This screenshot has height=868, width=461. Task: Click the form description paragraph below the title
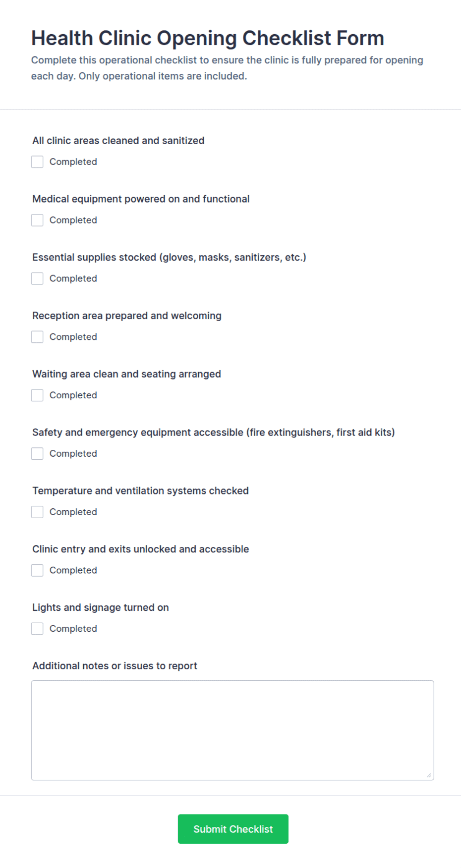[227, 68]
